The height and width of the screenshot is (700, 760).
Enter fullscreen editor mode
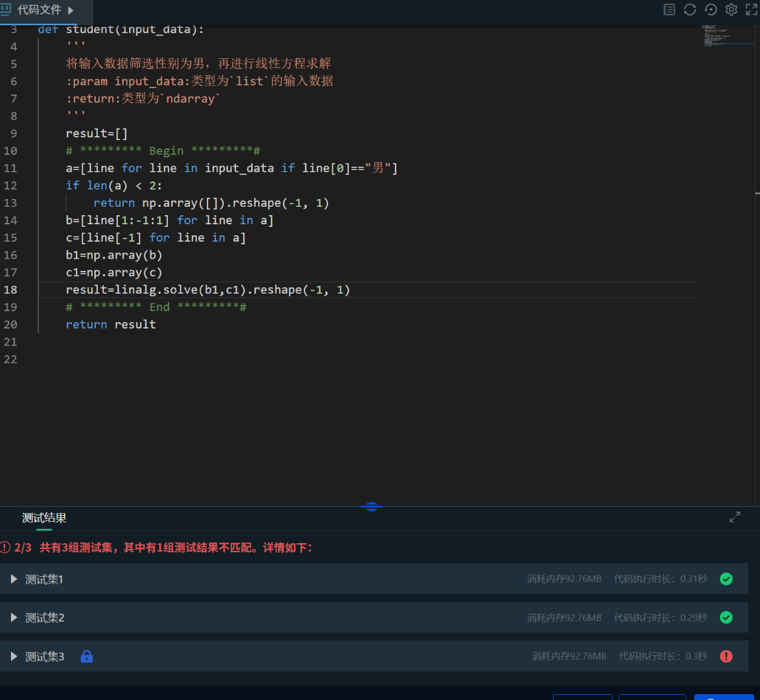(x=752, y=10)
